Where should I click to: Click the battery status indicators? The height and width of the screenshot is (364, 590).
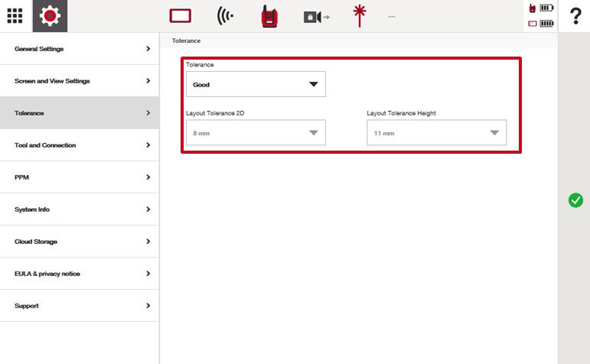pos(540,16)
